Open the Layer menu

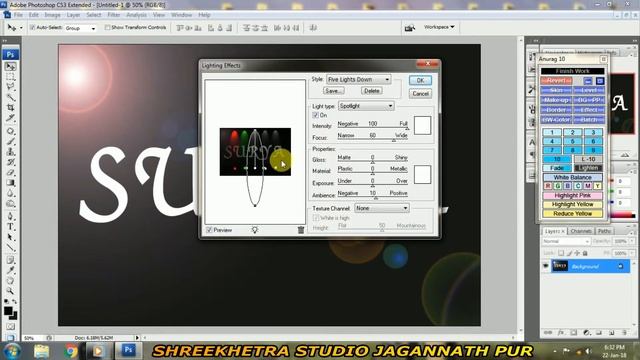click(x=73, y=15)
